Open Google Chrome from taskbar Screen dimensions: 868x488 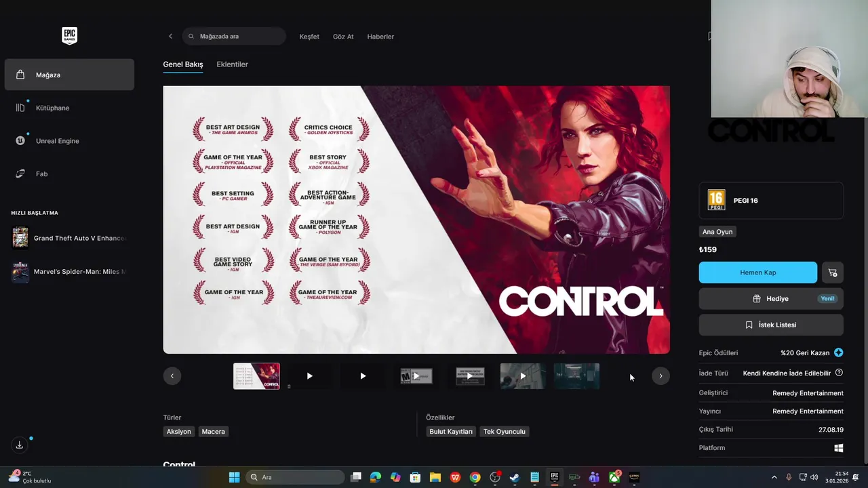(x=475, y=477)
